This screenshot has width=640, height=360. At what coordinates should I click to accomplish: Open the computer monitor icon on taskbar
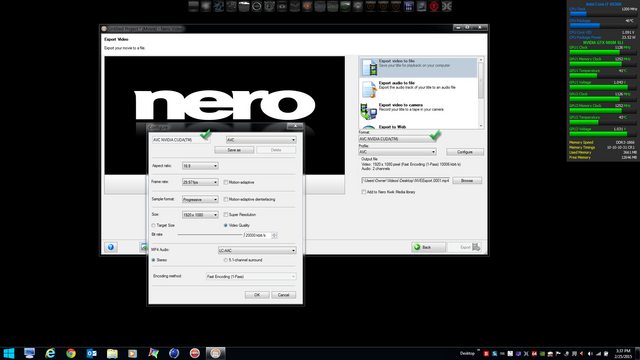(29, 353)
